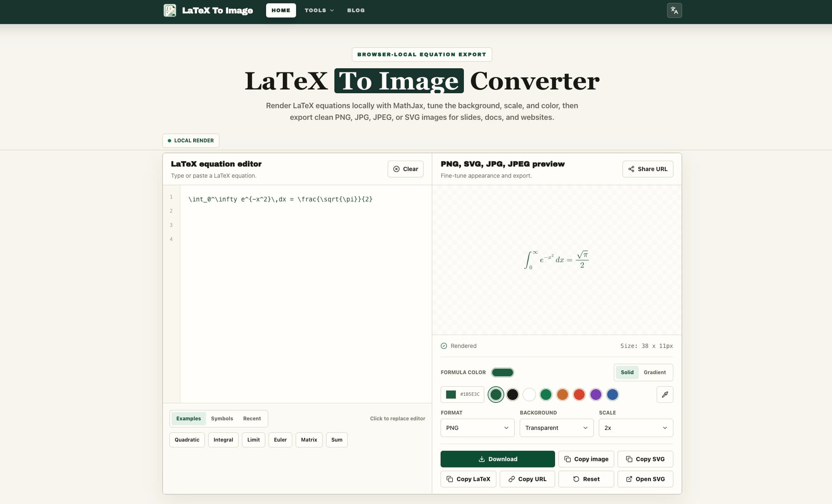The image size is (832, 504).
Task: Open the Background Transparent dropdown
Action: tap(556, 428)
